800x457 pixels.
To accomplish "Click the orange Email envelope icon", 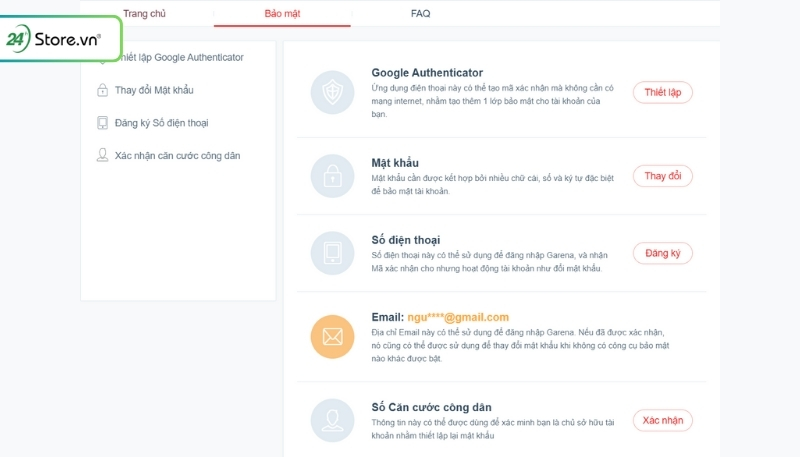I will pos(330,335).
